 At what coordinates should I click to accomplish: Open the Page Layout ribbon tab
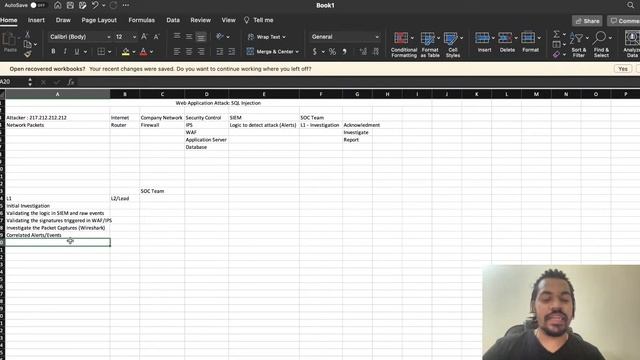coord(99,20)
